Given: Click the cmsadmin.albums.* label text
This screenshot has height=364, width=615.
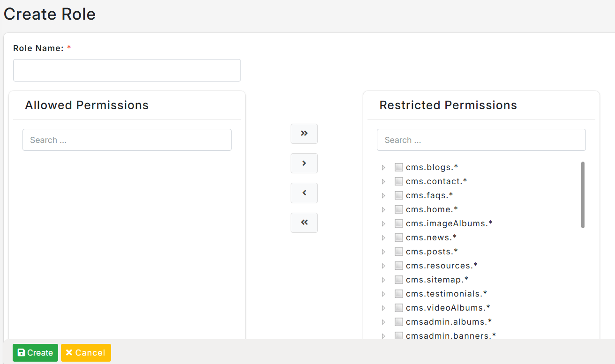Looking at the screenshot, I should (x=449, y=322).
